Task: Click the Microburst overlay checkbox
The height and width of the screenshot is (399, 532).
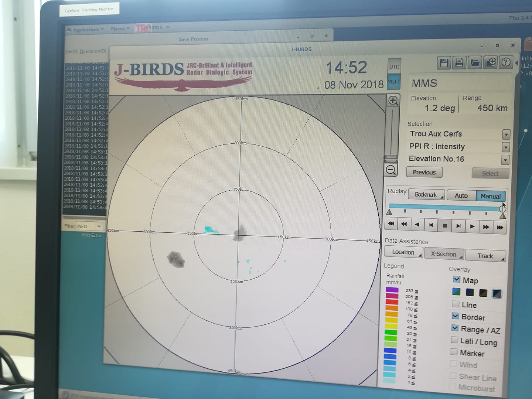Action: click(452, 386)
